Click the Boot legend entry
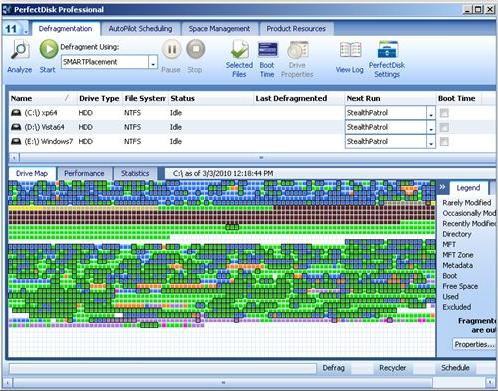The width and height of the screenshot is (498, 391). coord(450,276)
